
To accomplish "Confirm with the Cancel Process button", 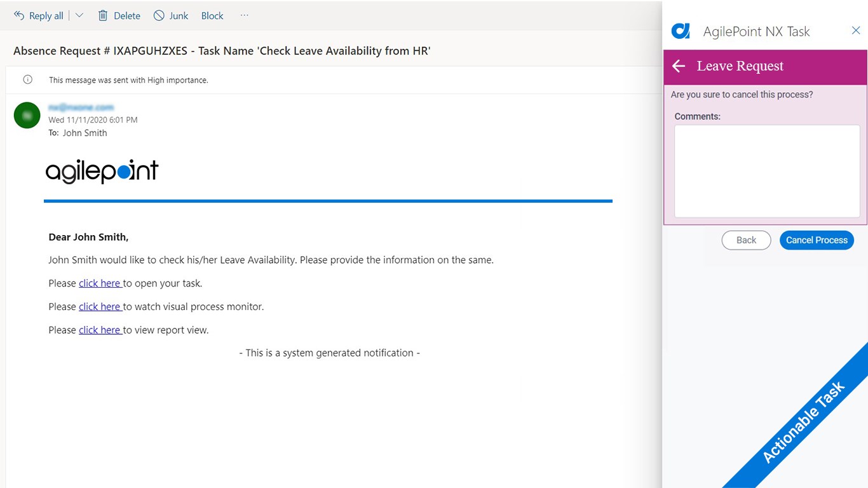I will (x=817, y=240).
